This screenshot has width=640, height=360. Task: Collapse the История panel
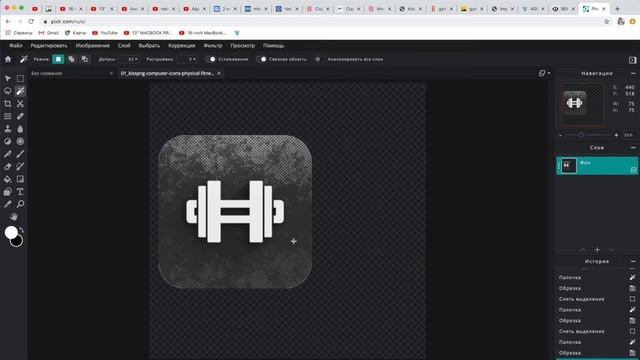633,261
